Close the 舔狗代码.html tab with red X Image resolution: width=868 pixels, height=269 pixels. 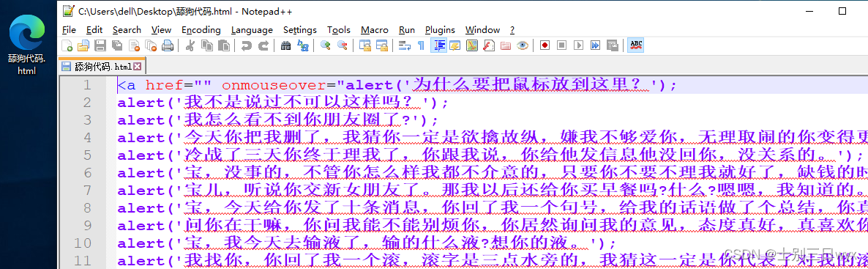tap(138, 67)
